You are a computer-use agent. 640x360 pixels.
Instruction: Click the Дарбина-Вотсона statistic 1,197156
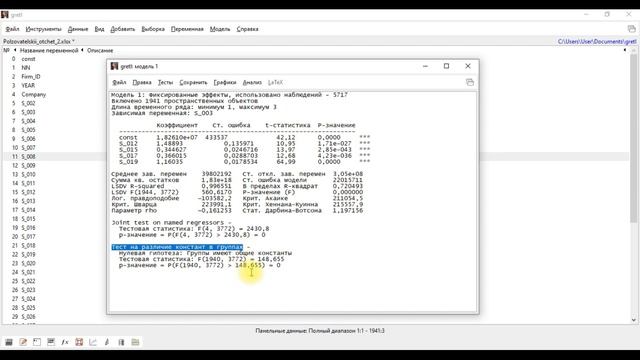click(x=348, y=211)
